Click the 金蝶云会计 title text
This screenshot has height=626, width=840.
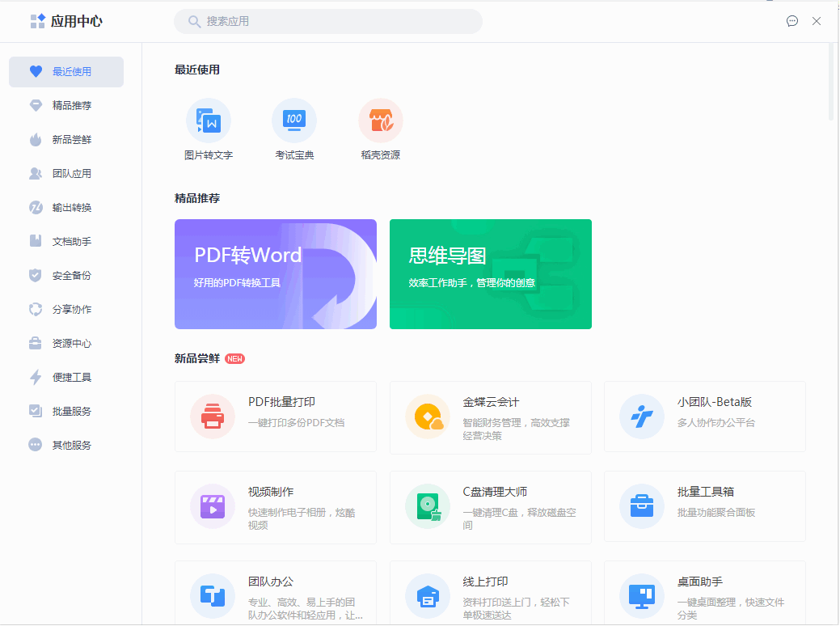[491, 402]
